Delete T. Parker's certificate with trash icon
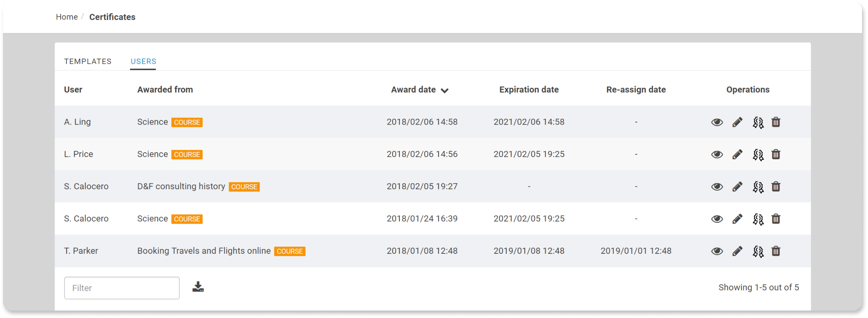The width and height of the screenshot is (868, 318). 776,251
